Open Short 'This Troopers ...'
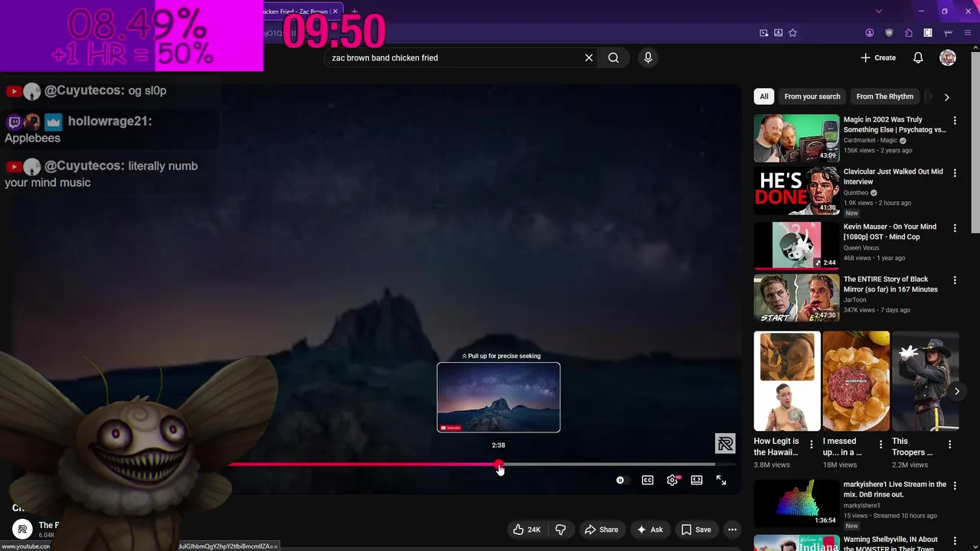 pos(925,381)
